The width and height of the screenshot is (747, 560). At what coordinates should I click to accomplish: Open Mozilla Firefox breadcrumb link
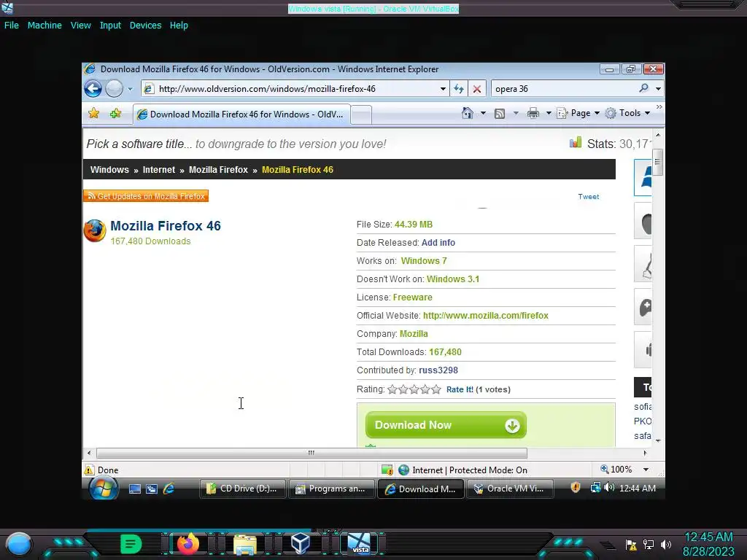pyautogui.click(x=218, y=169)
